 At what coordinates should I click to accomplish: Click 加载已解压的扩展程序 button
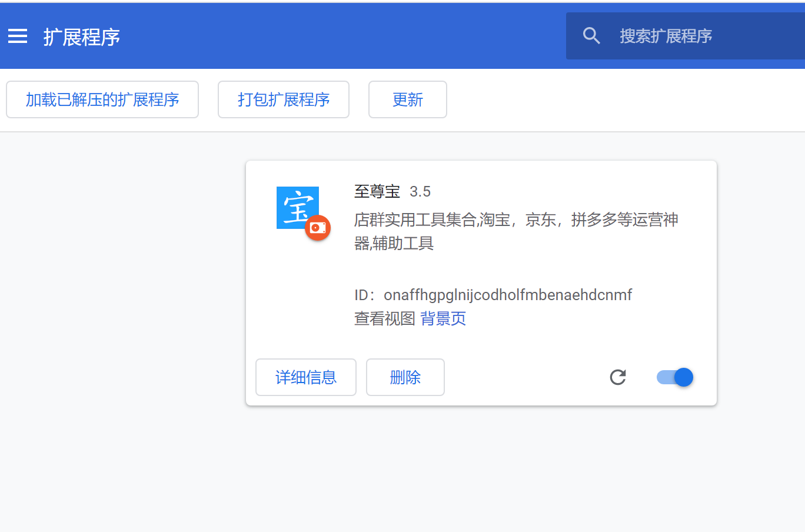102,99
